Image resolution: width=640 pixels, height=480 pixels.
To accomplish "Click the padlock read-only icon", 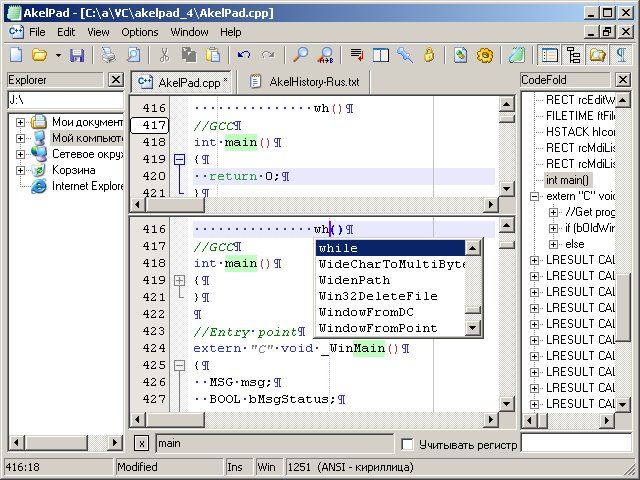I will click(x=429, y=55).
